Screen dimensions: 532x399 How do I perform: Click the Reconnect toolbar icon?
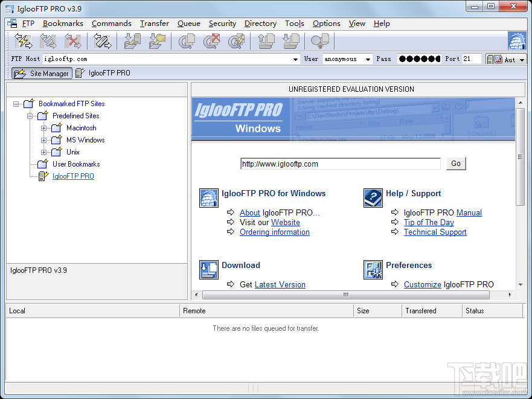[x=48, y=40]
